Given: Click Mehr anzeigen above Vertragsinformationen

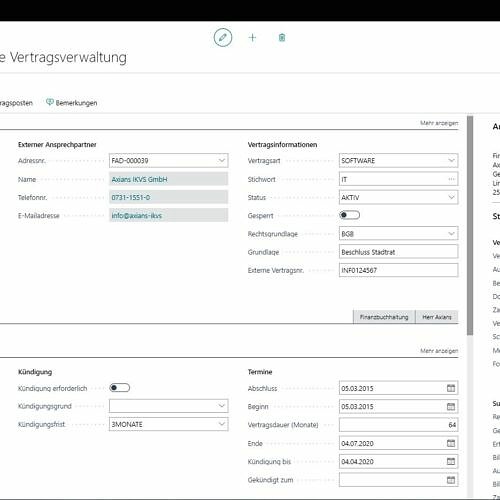Looking at the screenshot, I should pyautogui.click(x=439, y=123).
